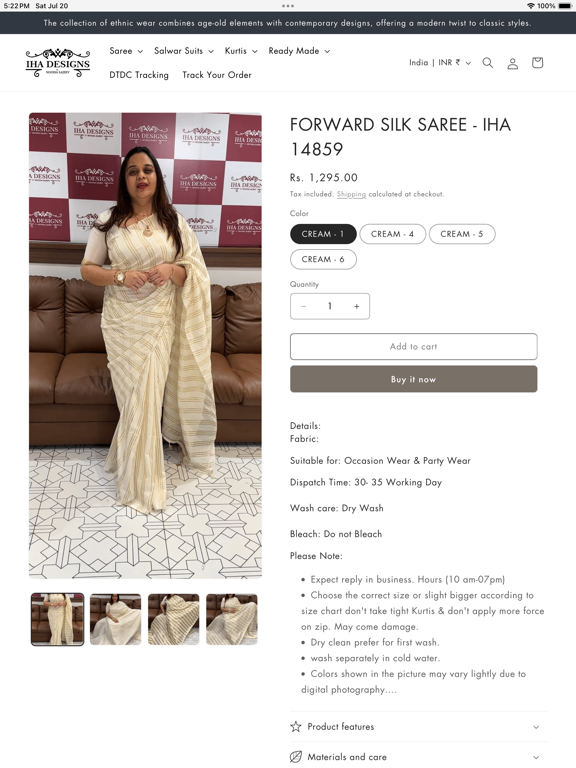The width and height of the screenshot is (576, 768).
Task: Click the IHA Designs logo
Action: pyautogui.click(x=58, y=63)
